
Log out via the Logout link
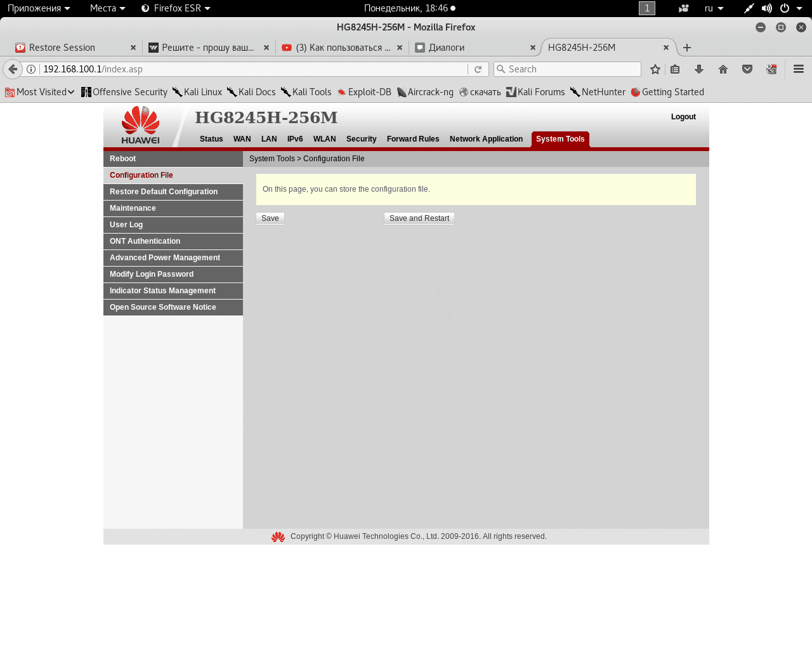683,117
